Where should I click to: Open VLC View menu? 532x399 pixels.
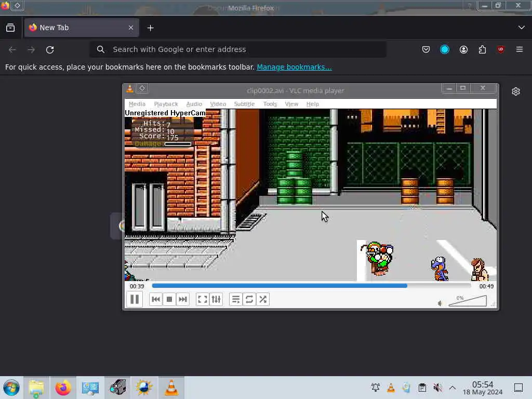[291, 104]
